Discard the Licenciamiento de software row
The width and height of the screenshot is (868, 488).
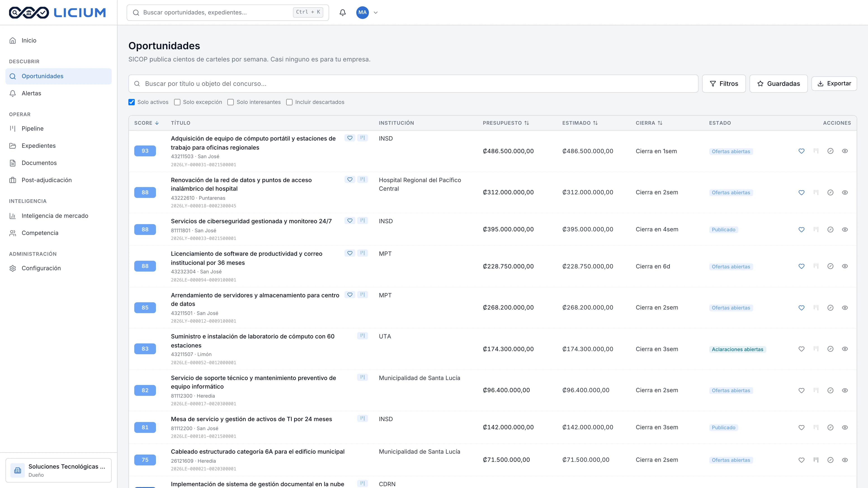pos(830,266)
